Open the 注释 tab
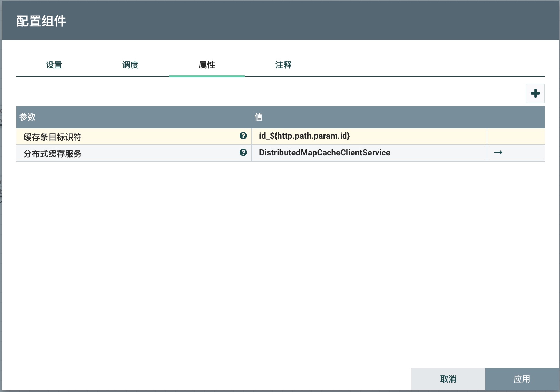This screenshot has height=392, width=560. (283, 65)
